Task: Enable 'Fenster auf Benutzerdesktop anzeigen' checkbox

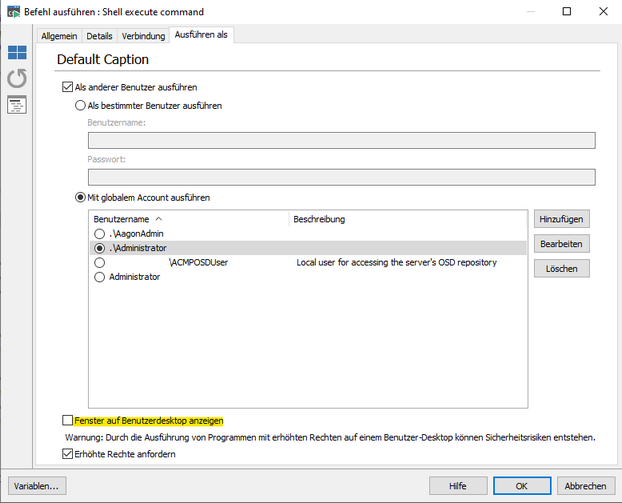Action: pos(68,420)
